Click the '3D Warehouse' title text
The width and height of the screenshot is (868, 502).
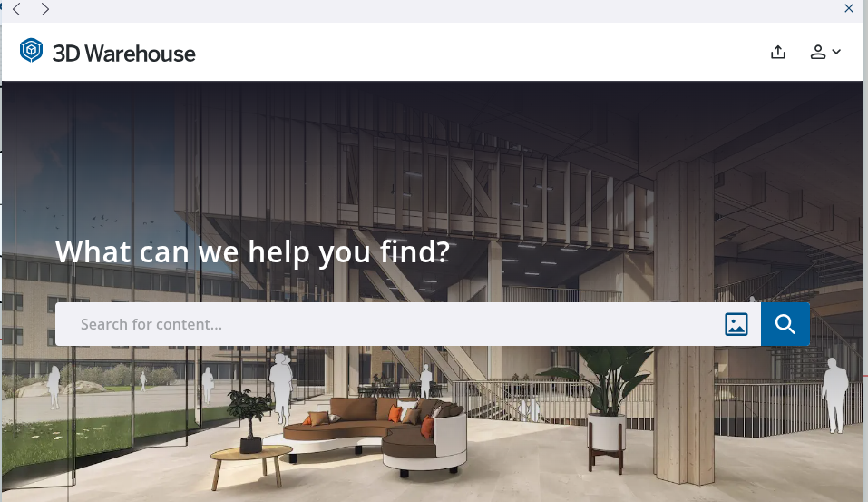pos(124,54)
